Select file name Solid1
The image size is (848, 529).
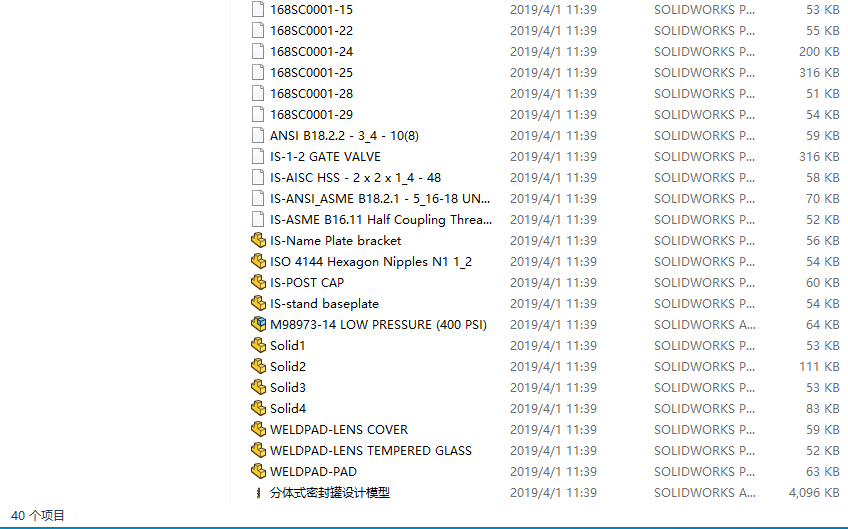coord(288,346)
